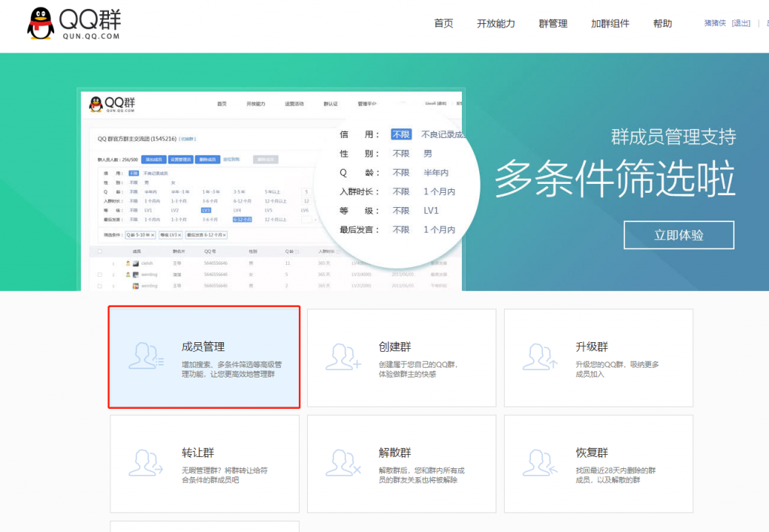Click 男 in the 性别 row

coord(427,153)
